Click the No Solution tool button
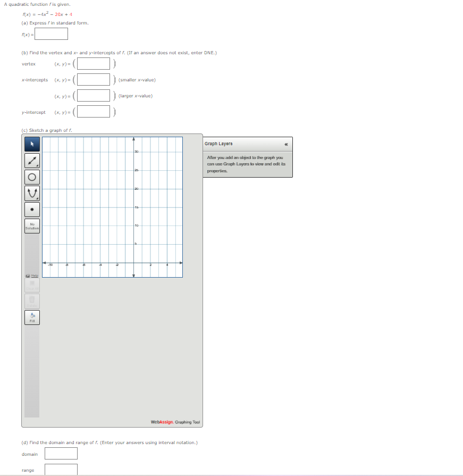Image resolution: width=463 pixels, height=476 pixels. pyautogui.click(x=32, y=226)
